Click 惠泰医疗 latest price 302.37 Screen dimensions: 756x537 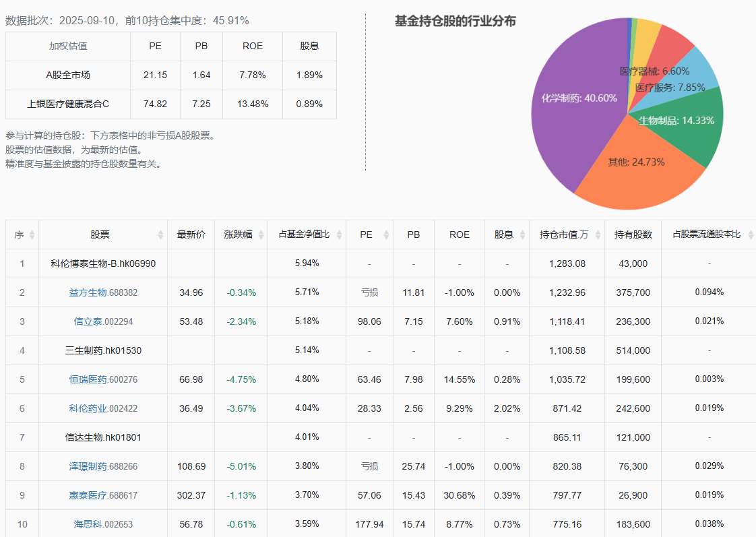click(191, 495)
